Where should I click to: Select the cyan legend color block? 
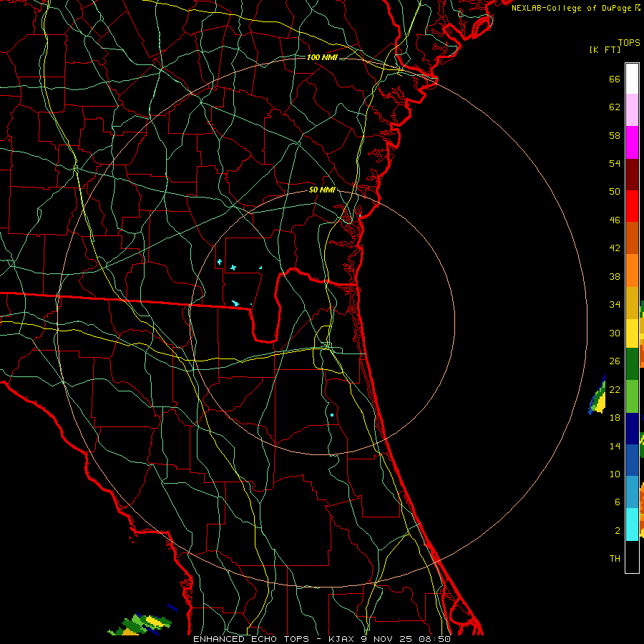click(x=632, y=524)
